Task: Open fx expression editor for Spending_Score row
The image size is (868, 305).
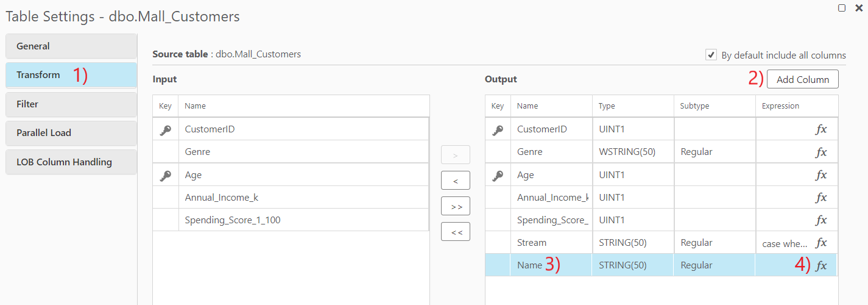Action: (x=821, y=220)
